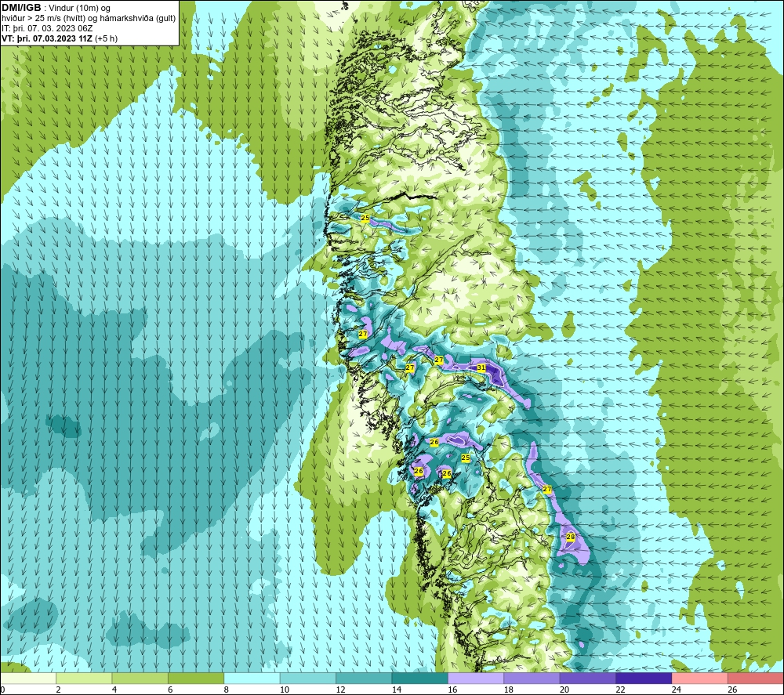
Task: Click the legend scale number 16
Action: pyautogui.click(x=452, y=690)
